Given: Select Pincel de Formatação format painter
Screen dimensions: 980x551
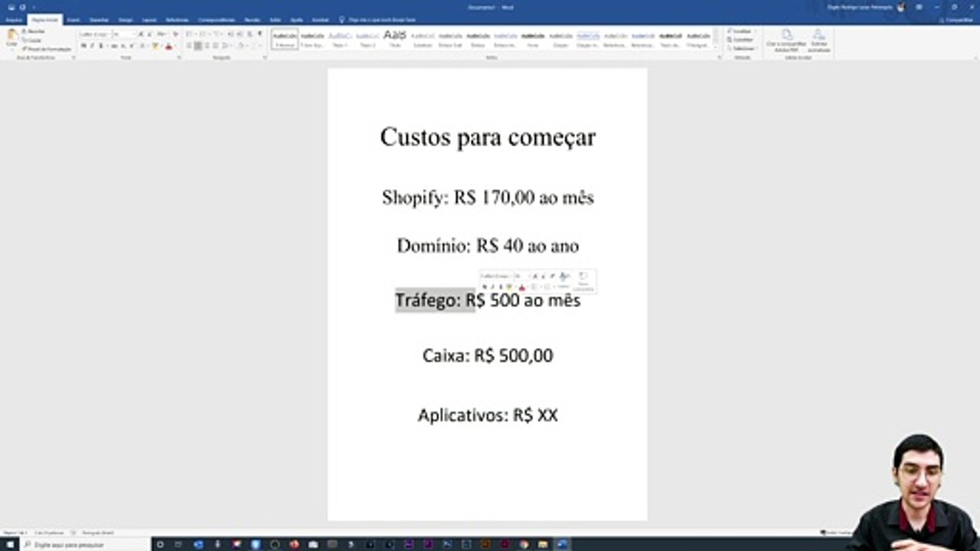Looking at the screenshot, I should click(x=47, y=49).
